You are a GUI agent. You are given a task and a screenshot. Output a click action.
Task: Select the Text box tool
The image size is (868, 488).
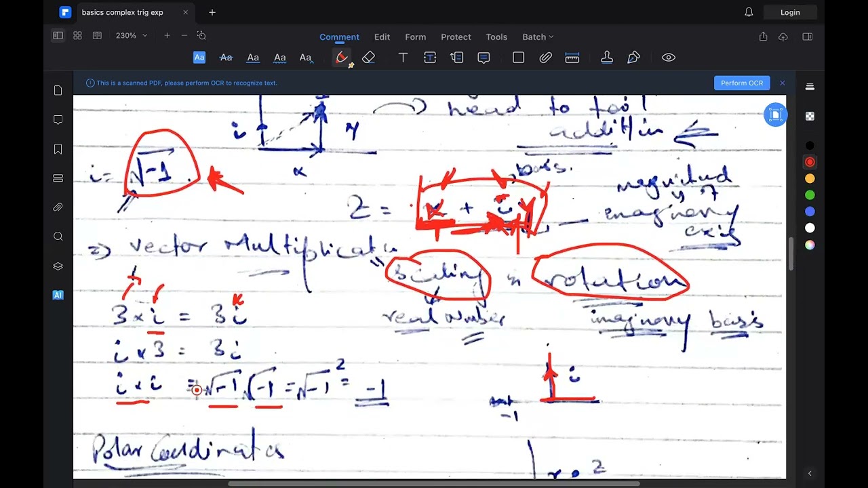pos(430,58)
